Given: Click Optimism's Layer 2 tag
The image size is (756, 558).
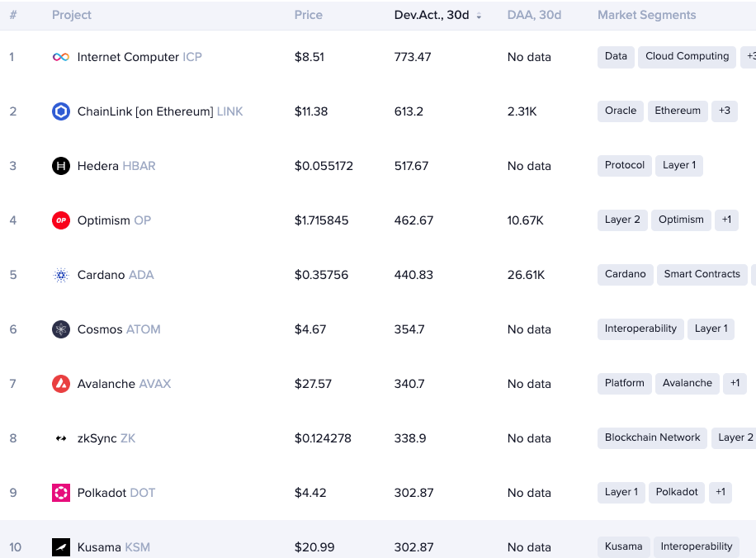Looking at the screenshot, I should (x=622, y=220).
